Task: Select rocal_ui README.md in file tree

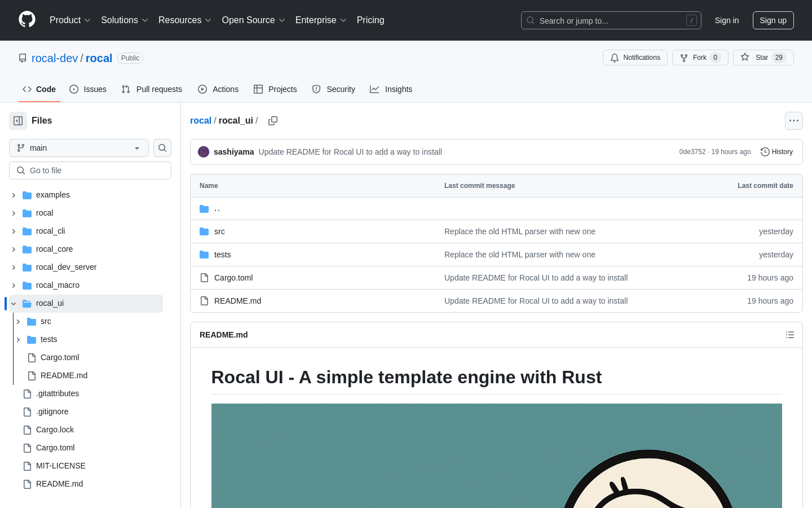Action: click(64, 375)
